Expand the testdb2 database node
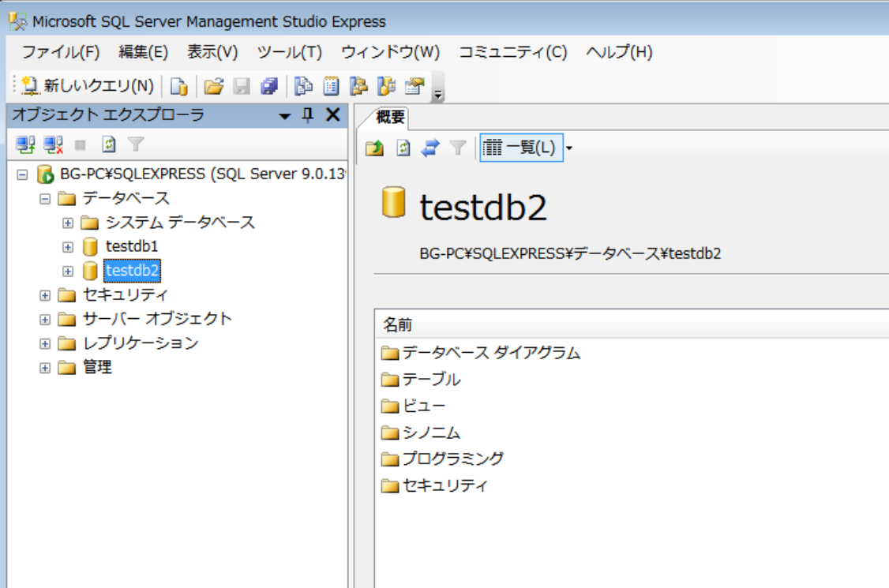889x588 pixels. (67, 271)
